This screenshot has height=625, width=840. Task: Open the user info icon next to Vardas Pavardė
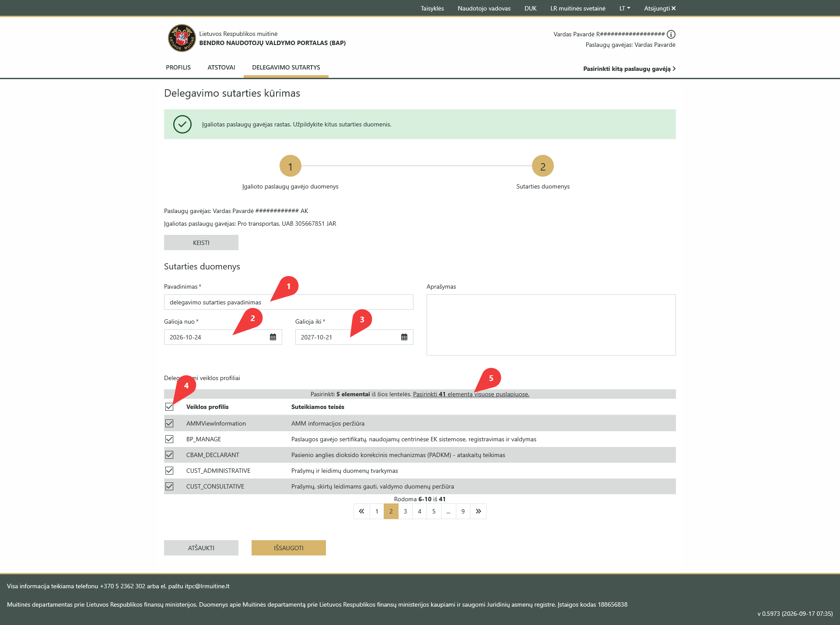(671, 34)
